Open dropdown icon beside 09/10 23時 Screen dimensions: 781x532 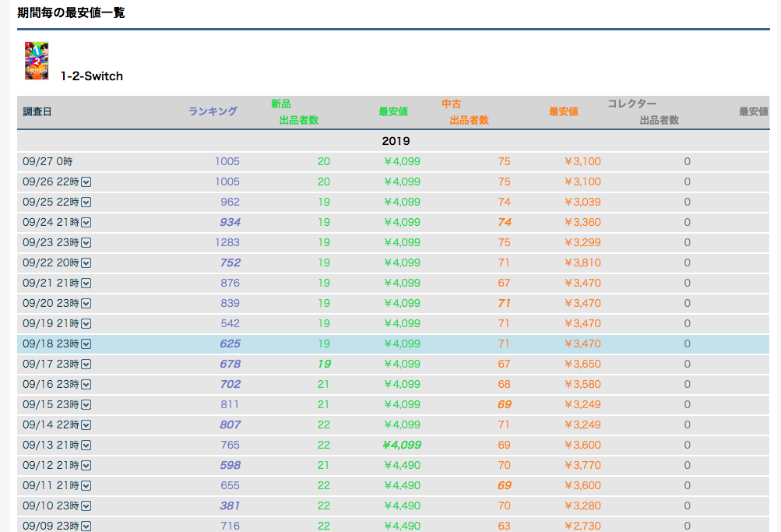click(86, 506)
